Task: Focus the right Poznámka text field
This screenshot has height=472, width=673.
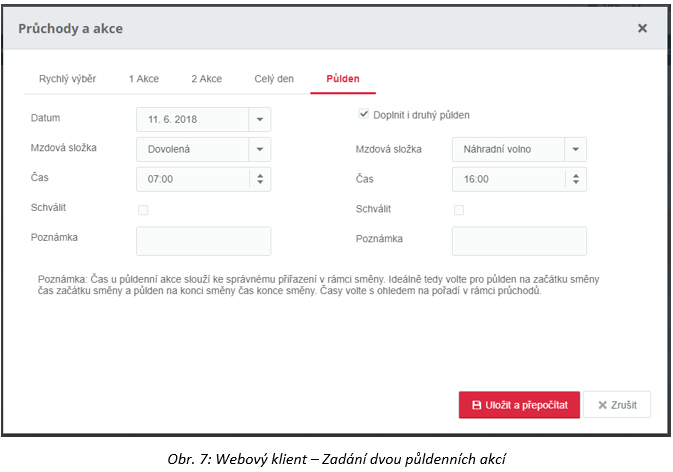Action: [x=519, y=241]
